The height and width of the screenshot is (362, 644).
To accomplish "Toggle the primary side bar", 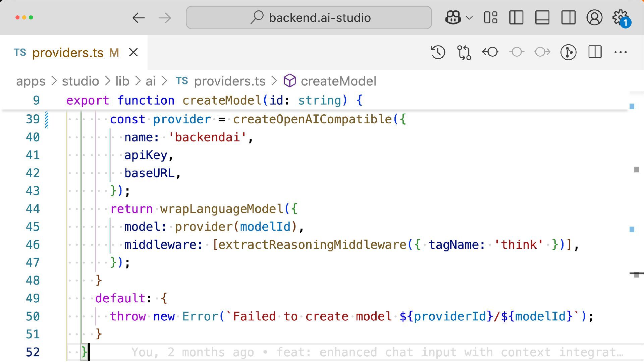I will click(516, 17).
